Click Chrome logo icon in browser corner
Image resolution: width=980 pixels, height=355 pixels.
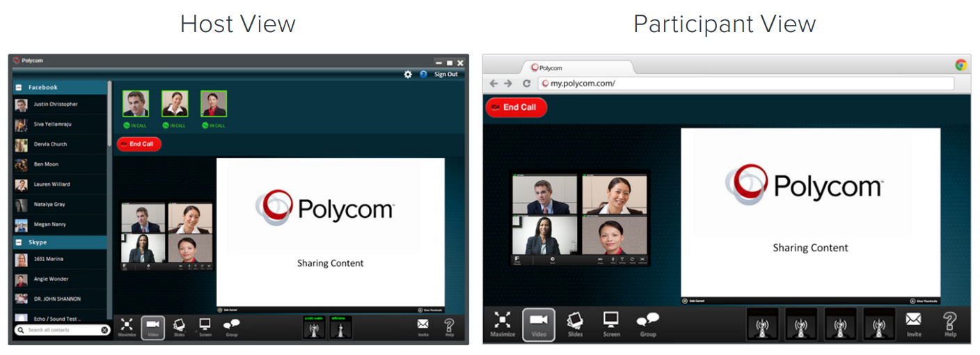click(961, 65)
